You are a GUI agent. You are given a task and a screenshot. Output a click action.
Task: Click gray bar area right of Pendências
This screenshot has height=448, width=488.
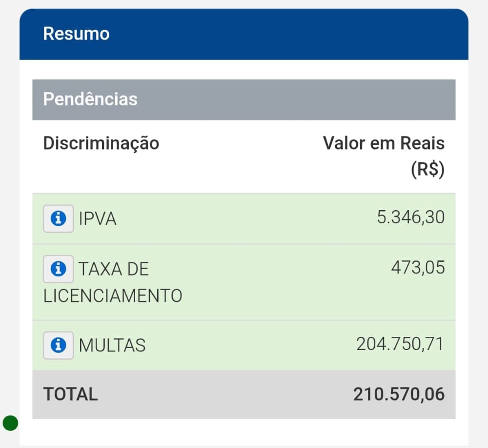pos(293,99)
